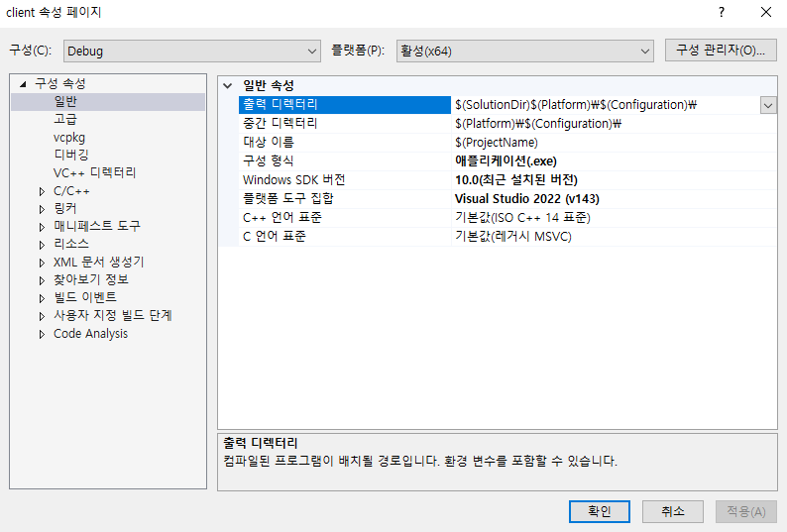Select 일반 in the property tree
This screenshot has height=532, width=787.
tap(65, 101)
